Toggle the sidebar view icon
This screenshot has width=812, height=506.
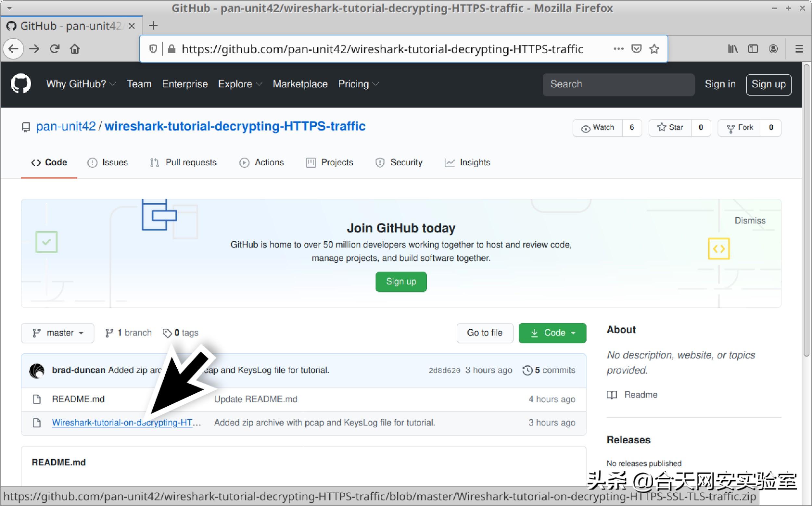coord(753,49)
